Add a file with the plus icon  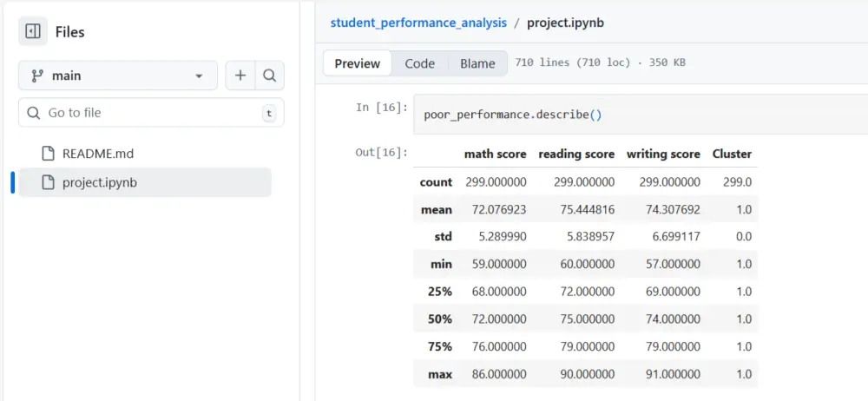240,76
